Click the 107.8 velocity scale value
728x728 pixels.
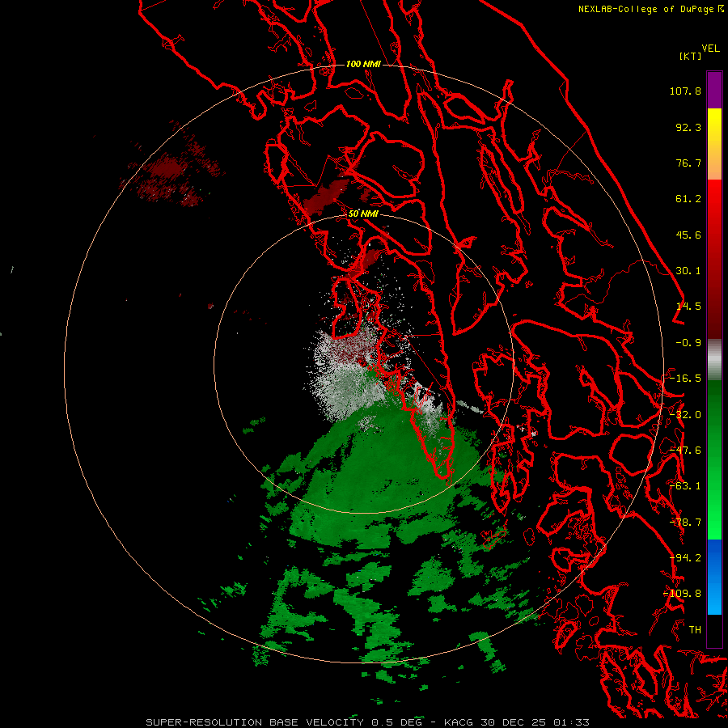pos(685,91)
